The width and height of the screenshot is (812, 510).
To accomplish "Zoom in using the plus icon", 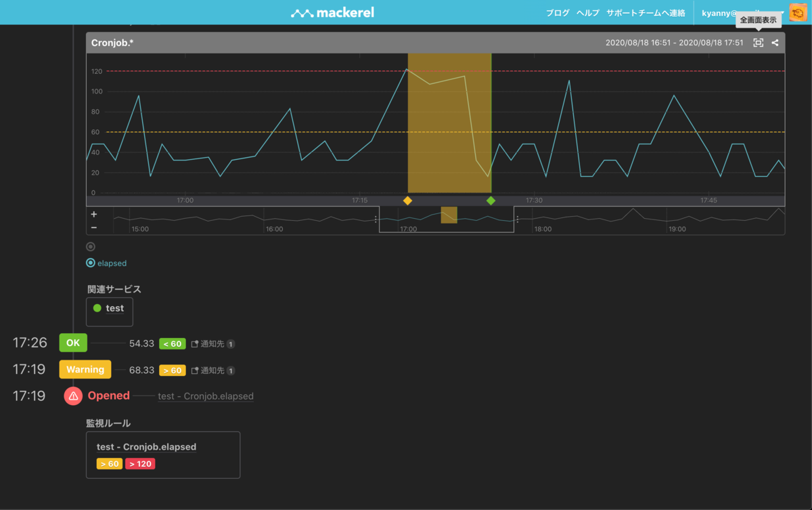I will tap(93, 214).
